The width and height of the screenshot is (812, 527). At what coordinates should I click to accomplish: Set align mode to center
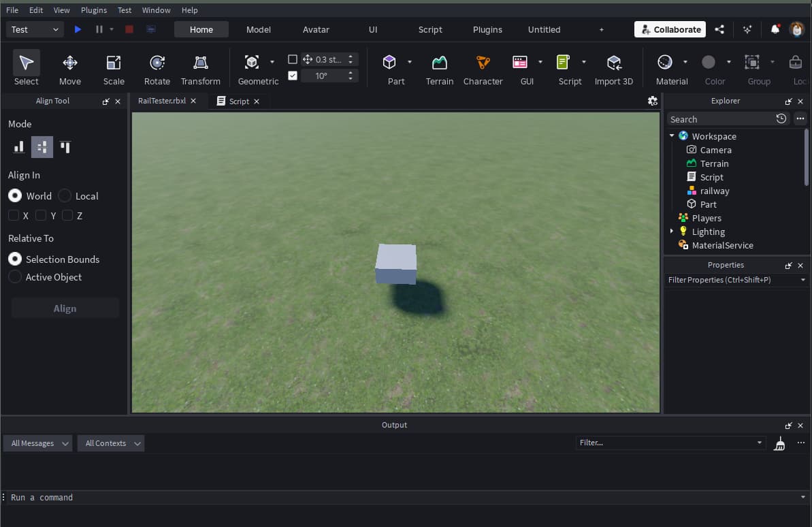pyautogui.click(x=42, y=147)
